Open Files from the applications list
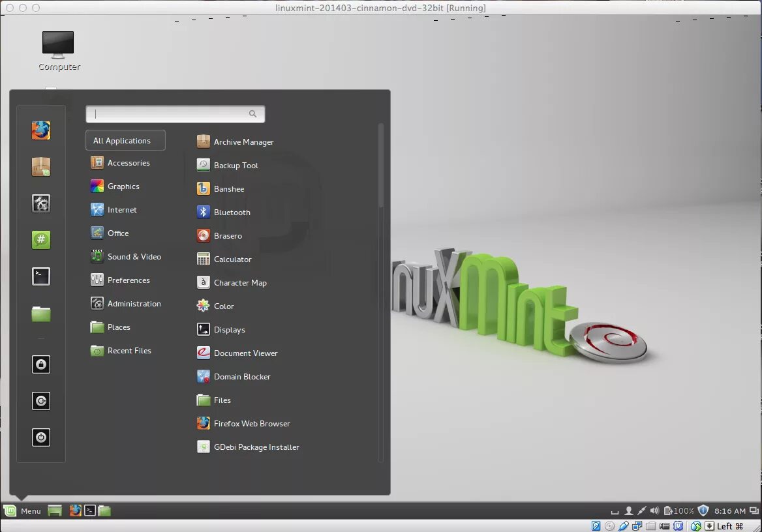Image resolution: width=762 pixels, height=532 pixels. point(214,400)
